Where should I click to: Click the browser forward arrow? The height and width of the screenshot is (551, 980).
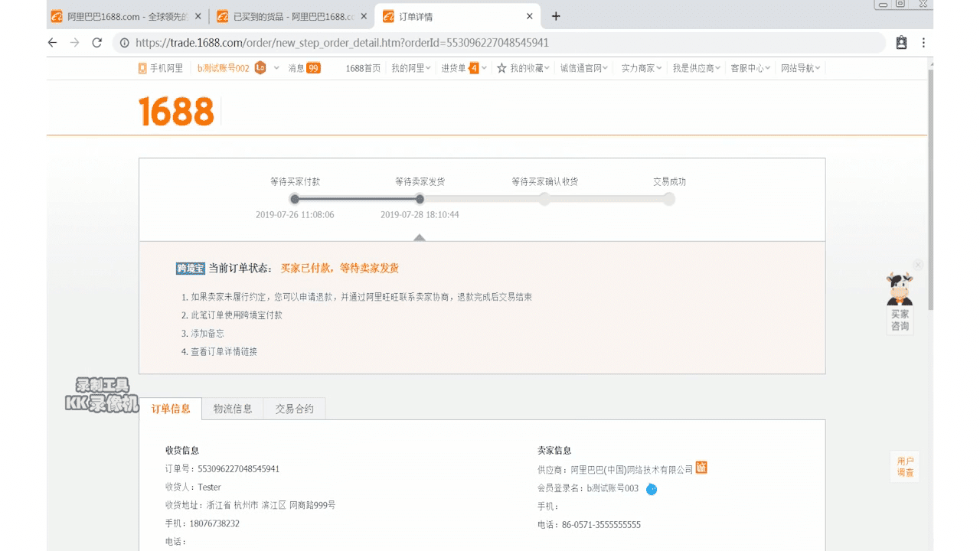point(74,43)
